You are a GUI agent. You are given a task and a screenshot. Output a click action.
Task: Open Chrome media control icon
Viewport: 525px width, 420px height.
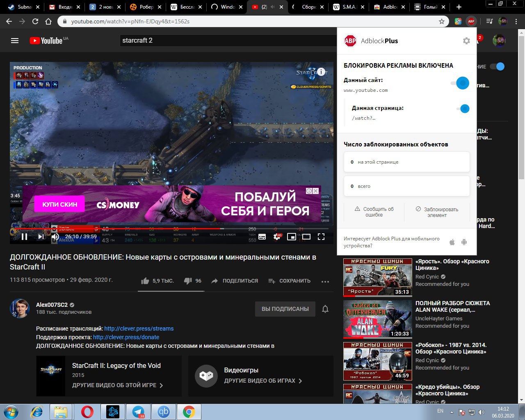[489, 21]
